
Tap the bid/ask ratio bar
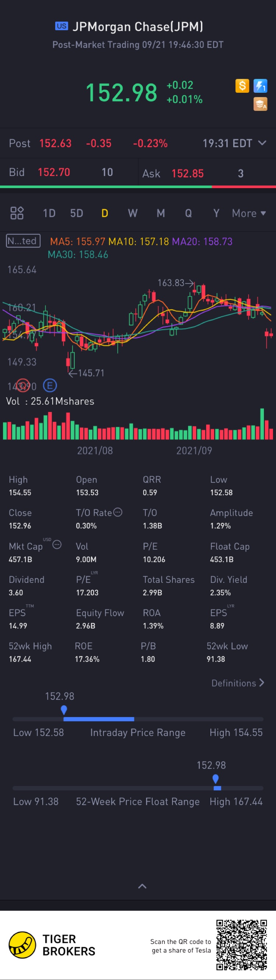[138, 187]
